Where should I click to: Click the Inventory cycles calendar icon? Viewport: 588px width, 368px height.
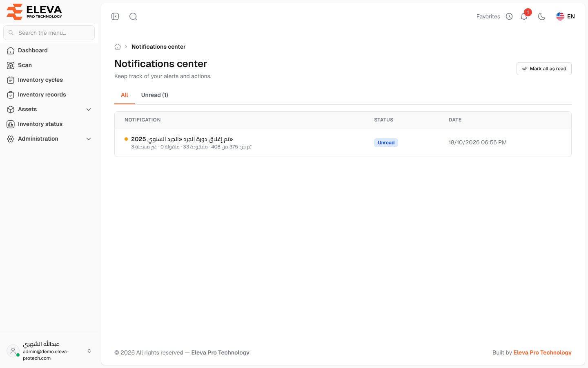coord(11,80)
